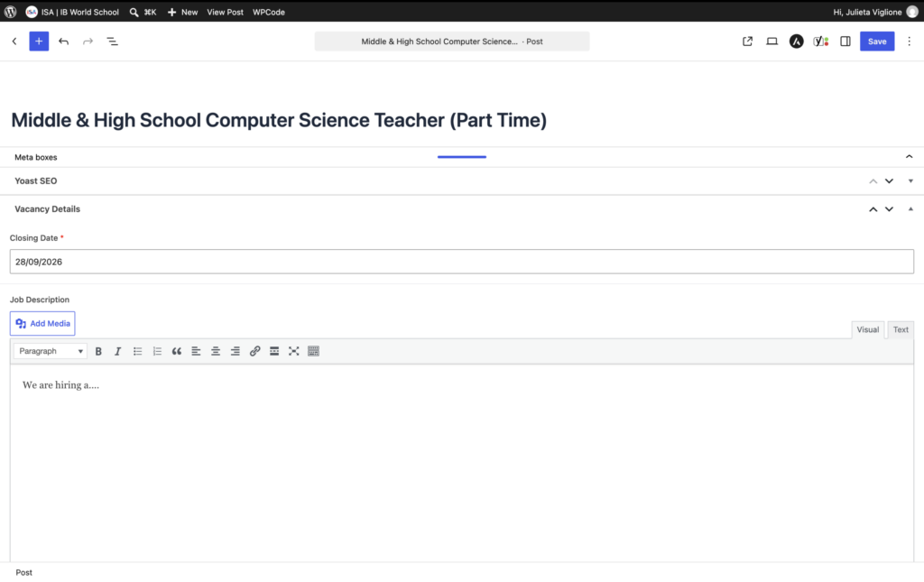The width and height of the screenshot is (924, 582).
Task: Insert a numbered list
Action: (x=157, y=351)
